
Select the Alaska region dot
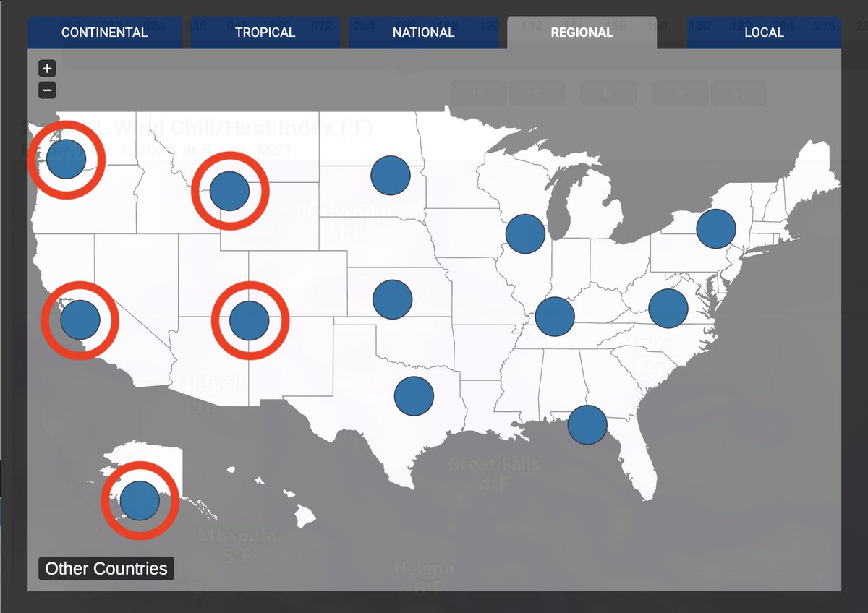(x=140, y=500)
